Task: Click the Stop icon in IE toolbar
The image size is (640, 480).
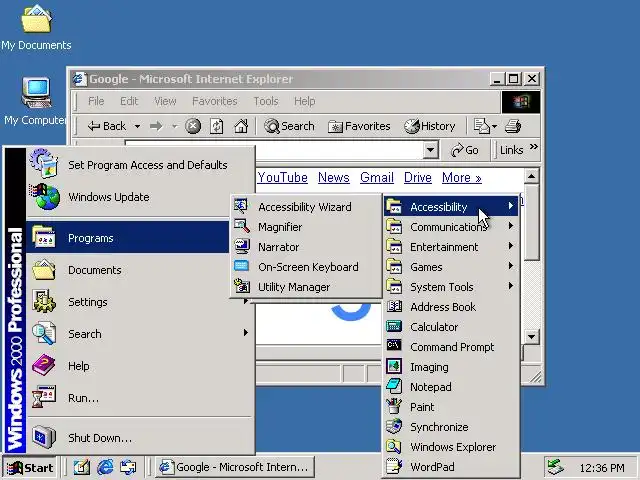Action: (193, 126)
